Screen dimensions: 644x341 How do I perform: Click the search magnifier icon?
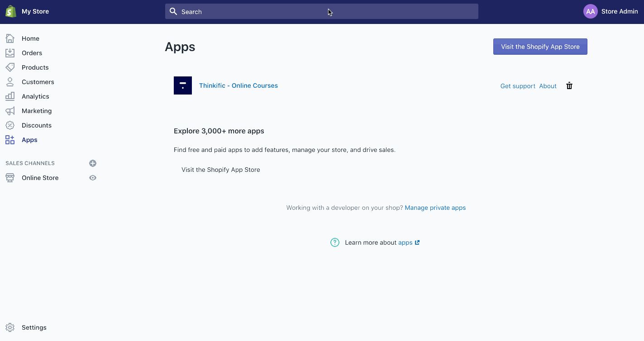point(173,11)
